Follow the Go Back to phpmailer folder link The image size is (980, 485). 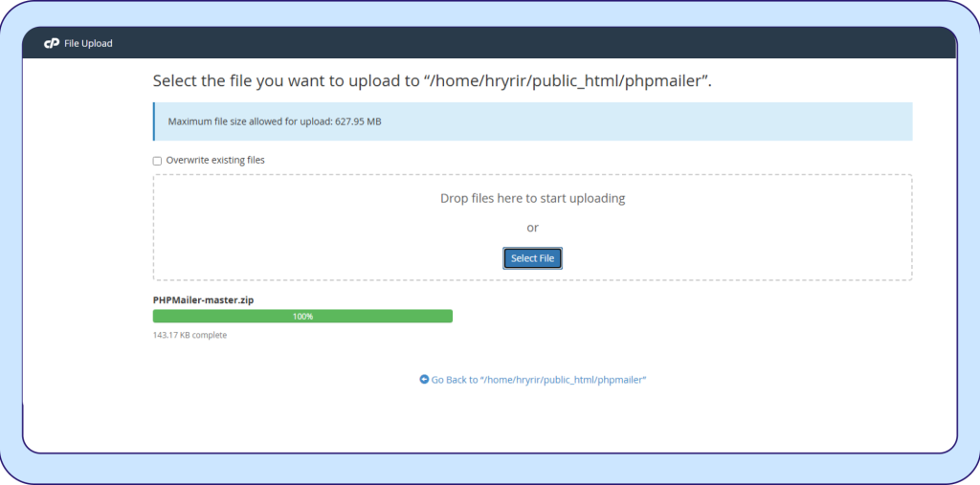(x=539, y=380)
